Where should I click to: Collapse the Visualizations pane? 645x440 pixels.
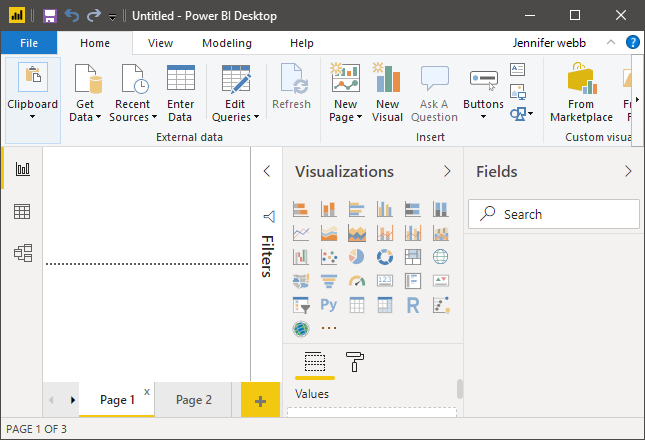point(448,171)
